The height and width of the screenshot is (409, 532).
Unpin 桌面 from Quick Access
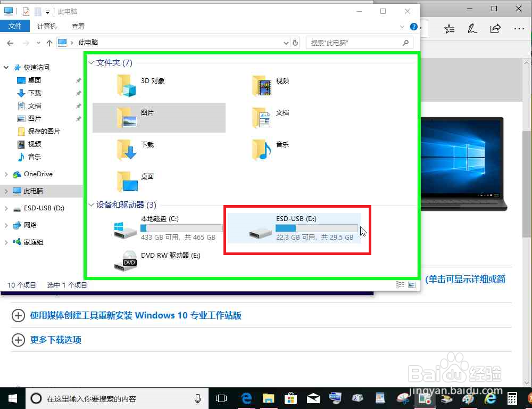(78, 80)
